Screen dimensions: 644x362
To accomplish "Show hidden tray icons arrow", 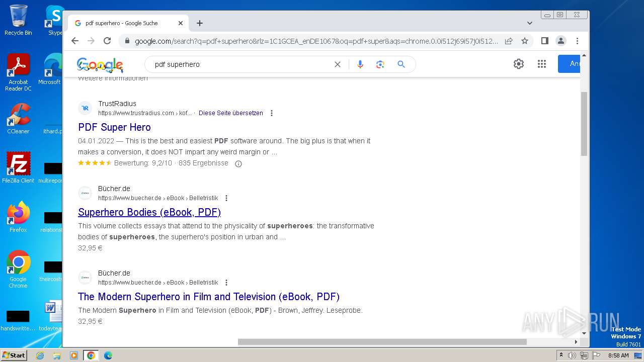I will pos(561,355).
